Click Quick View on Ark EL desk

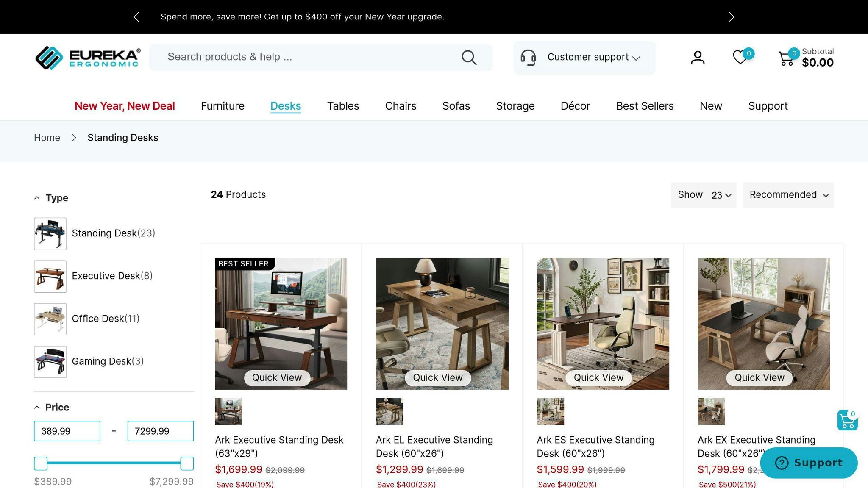click(438, 377)
